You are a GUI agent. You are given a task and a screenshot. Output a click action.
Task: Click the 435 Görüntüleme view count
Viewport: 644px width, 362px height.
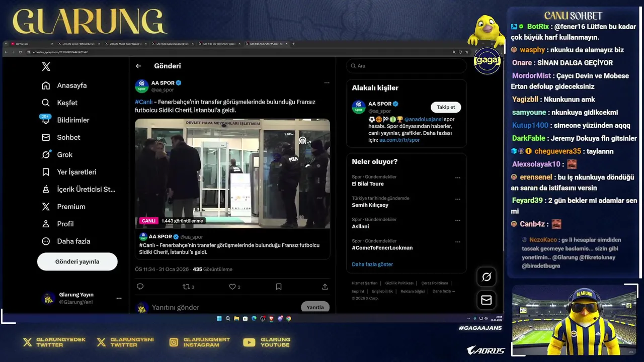pos(213,269)
